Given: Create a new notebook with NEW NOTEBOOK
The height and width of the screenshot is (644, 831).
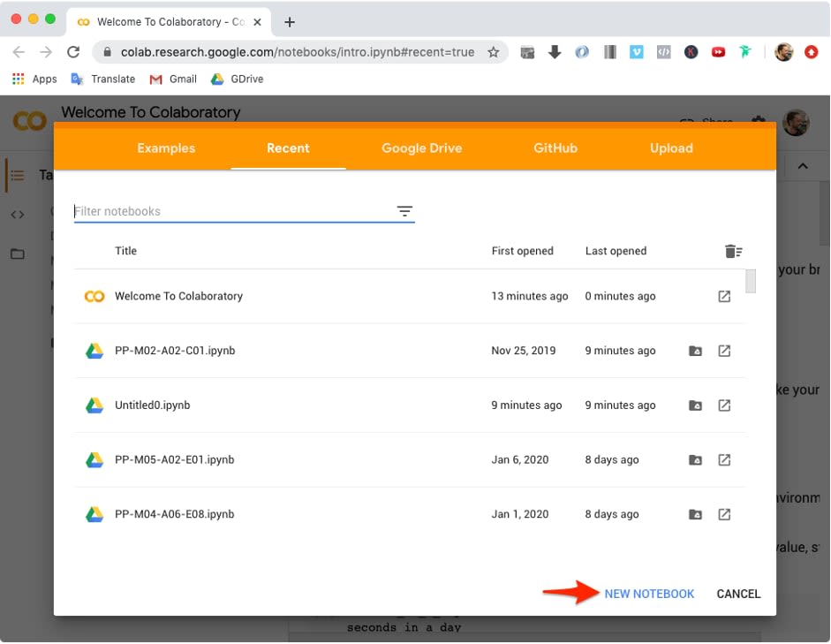Looking at the screenshot, I should tap(649, 595).
